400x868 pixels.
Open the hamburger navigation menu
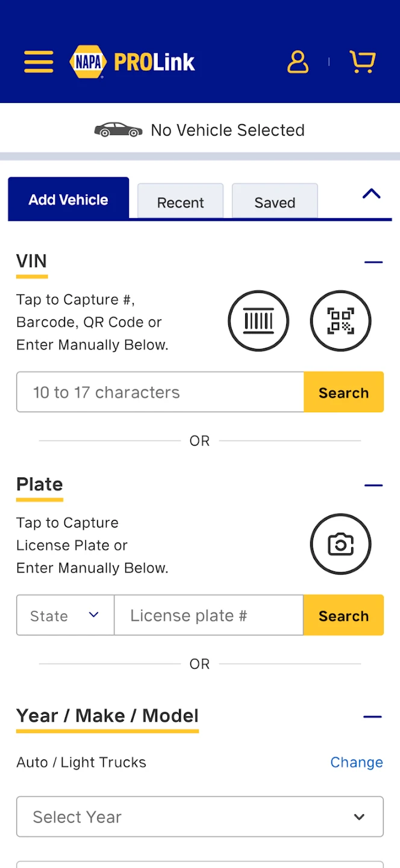pos(39,62)
